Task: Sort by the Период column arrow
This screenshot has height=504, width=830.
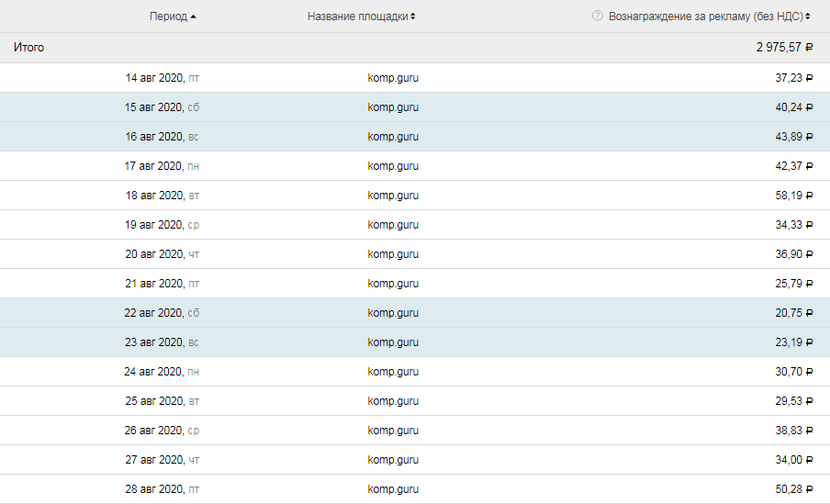Action: click(x=193, y=17)
